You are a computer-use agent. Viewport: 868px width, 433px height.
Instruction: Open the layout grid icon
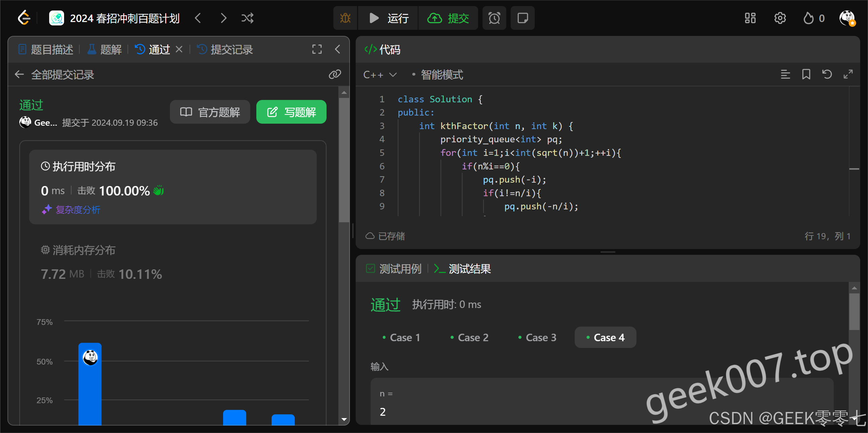point(750,18)
